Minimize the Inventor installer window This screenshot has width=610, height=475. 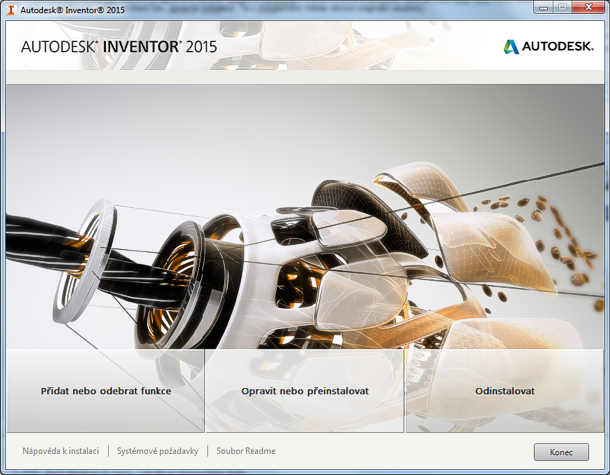543,7
